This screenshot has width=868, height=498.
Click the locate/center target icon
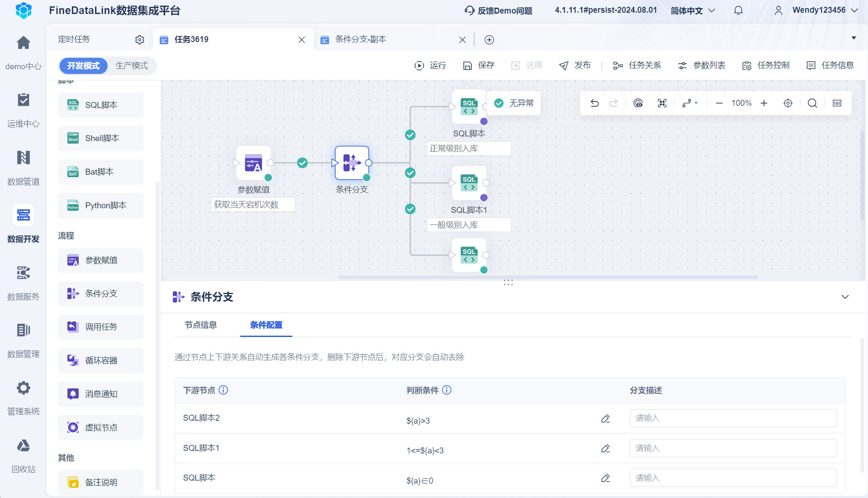coord(788,103)
